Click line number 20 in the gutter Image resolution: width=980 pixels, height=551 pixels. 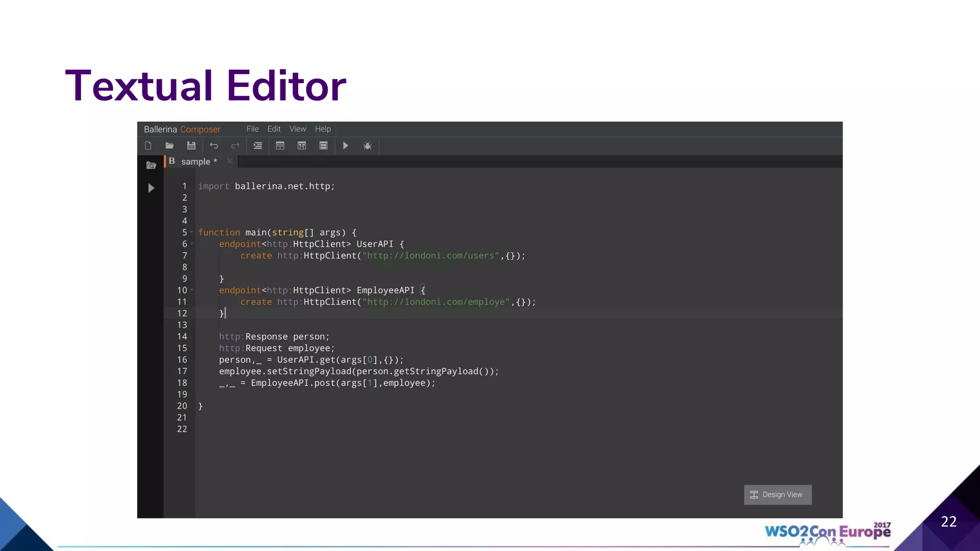click(182, 406)
